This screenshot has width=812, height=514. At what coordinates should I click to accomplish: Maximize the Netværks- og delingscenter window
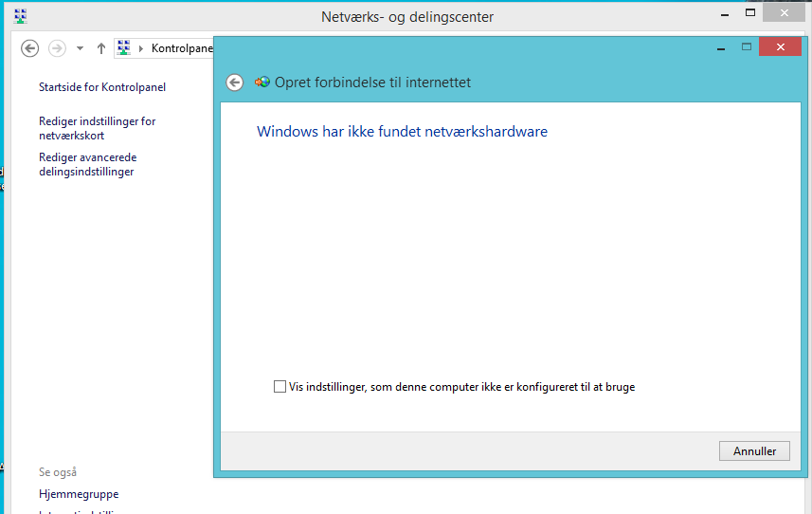click(x=750, y=13)
